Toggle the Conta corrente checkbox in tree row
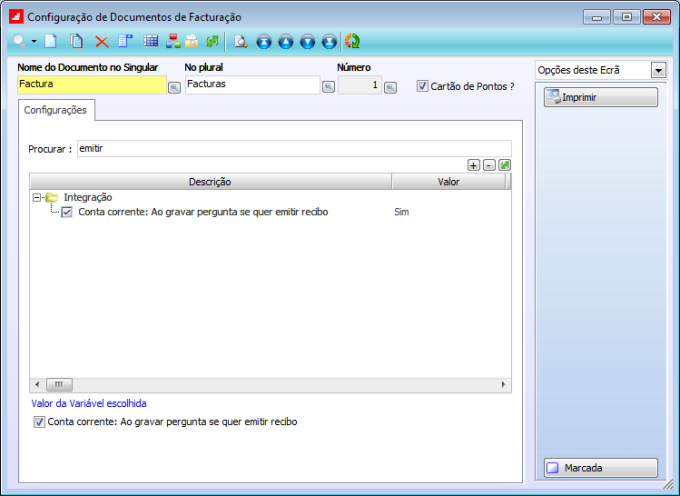680x496 pixels. (x=67, y=212)
